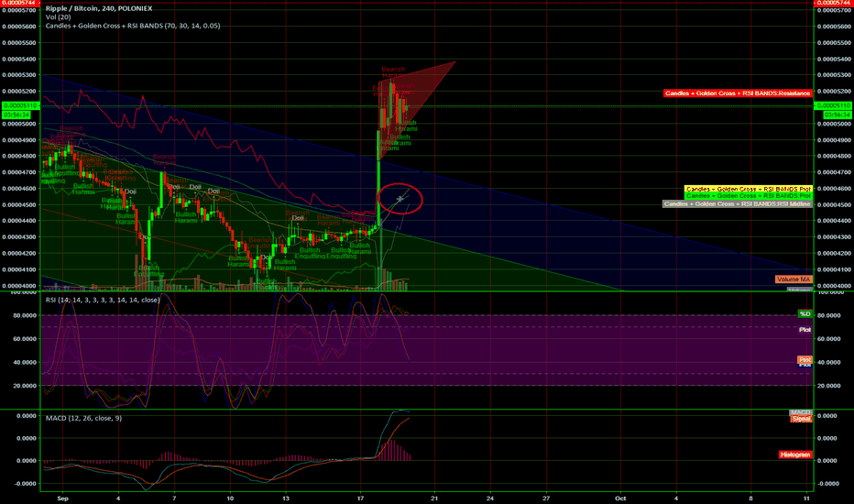The width and height of the screenshot is (854, 504).
Task: Click the red RSI BANDS:Resistance price label
Action: pos(738,93)
